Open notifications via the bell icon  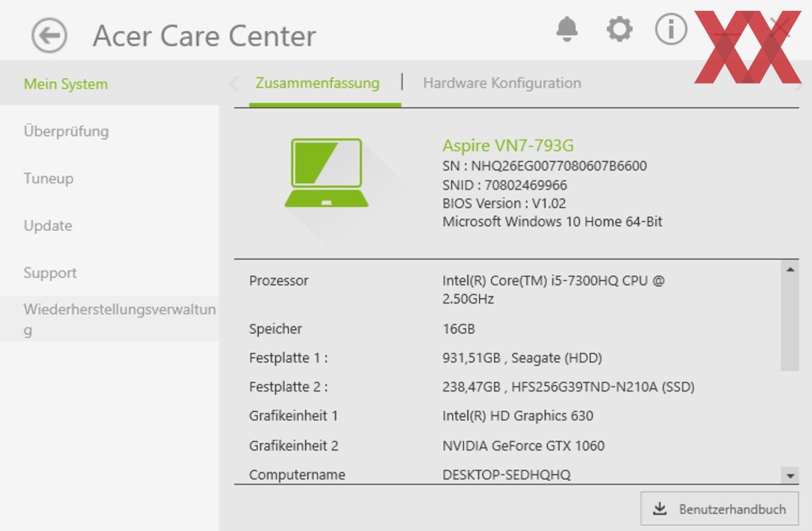[567, 29]
